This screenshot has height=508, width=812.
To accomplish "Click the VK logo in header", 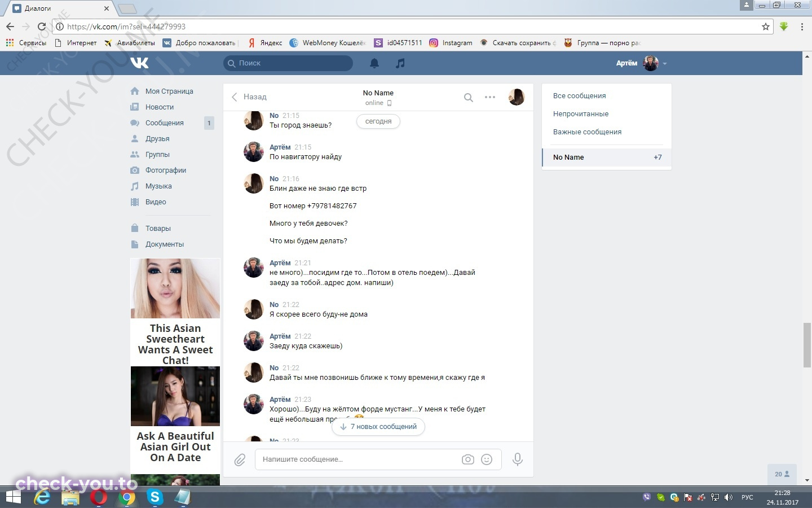I will coord(139,63).
